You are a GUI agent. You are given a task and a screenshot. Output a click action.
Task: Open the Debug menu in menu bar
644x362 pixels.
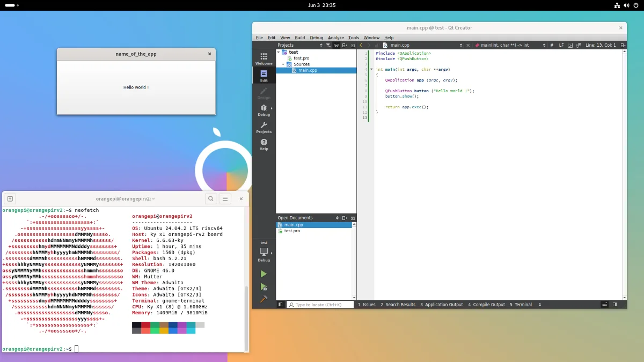317,38
